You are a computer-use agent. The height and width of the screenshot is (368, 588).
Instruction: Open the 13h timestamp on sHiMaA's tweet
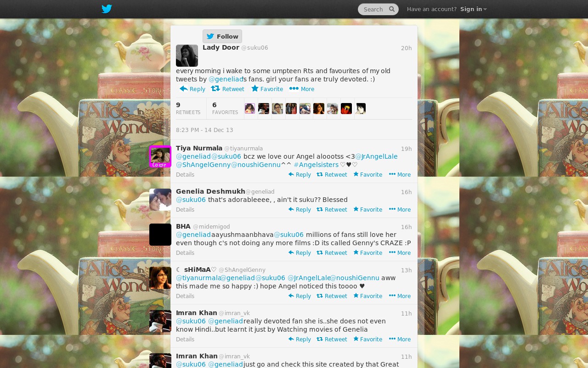pos(406,270)
